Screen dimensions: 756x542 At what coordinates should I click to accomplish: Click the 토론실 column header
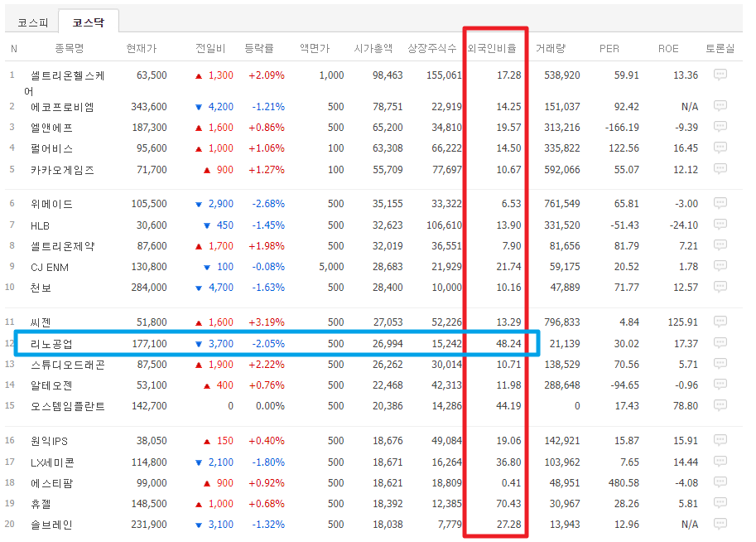pos(720,48)
